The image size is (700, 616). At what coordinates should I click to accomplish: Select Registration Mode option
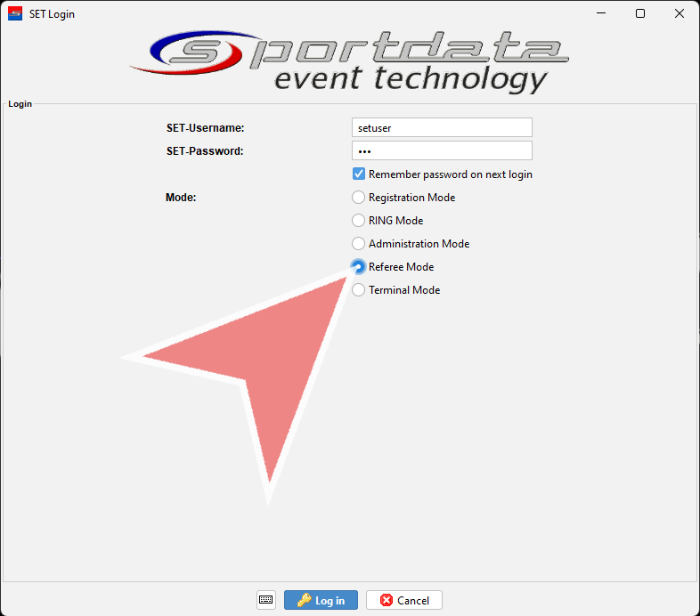click(359, 198)
